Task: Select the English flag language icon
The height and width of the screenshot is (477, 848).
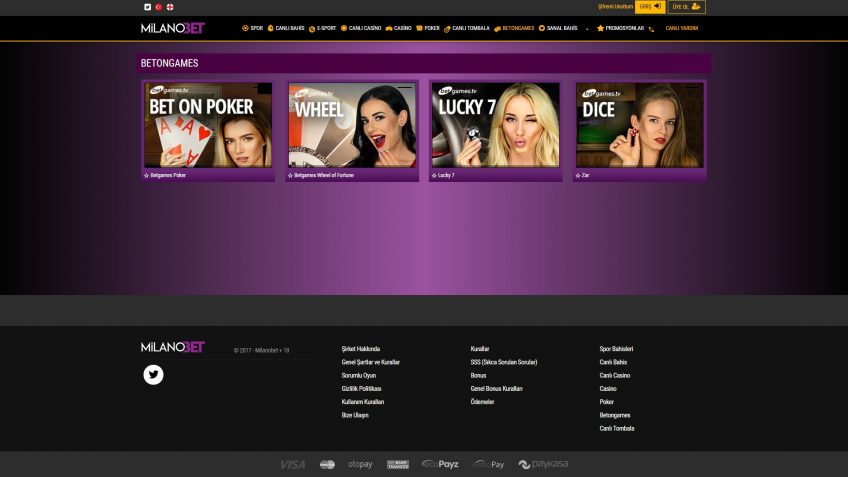Action: 170,7
